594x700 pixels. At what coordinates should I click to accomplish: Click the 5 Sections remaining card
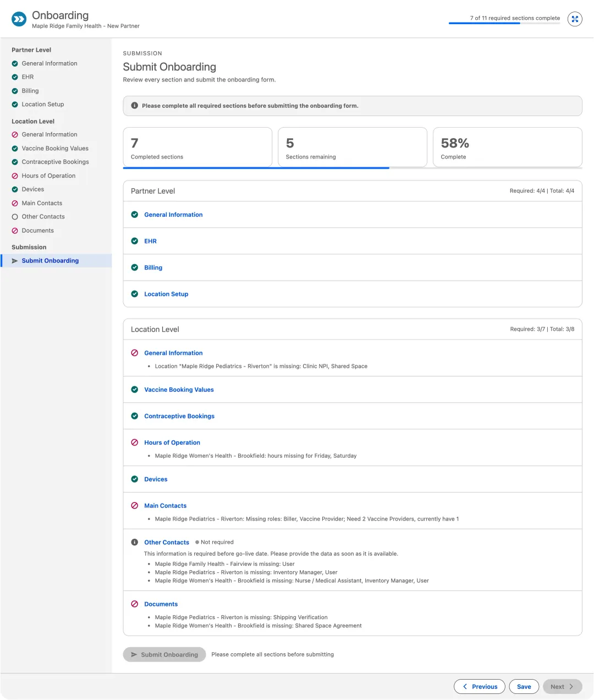pos(353,147)
